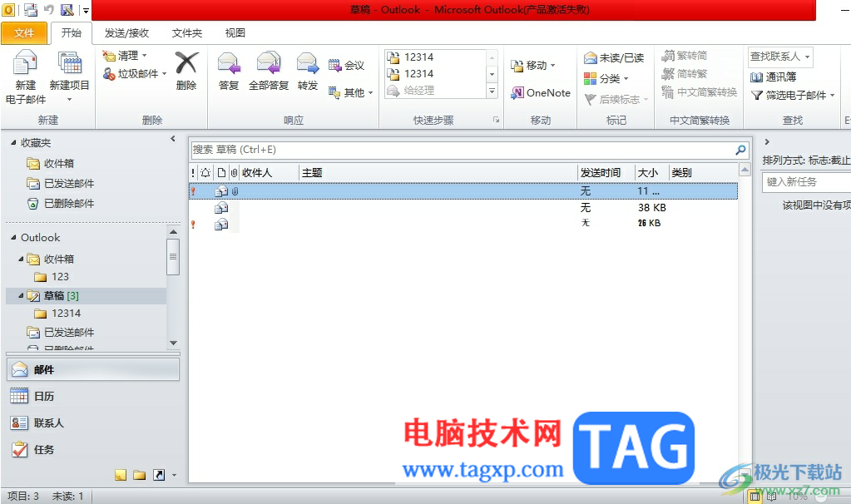Viewport: 851px width, 504px height.
Task: Click the Find a Contact (查找联系人) box
Action: point(780,57)
